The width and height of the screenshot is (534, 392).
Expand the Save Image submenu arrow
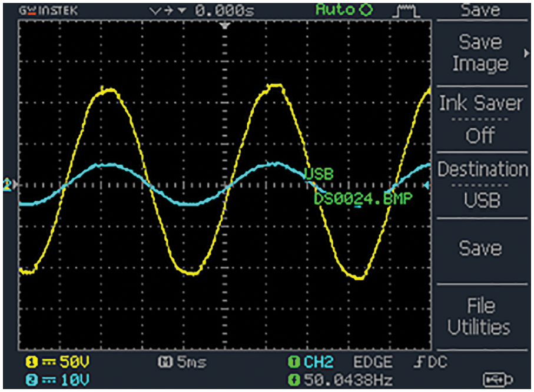pos(526,53)
